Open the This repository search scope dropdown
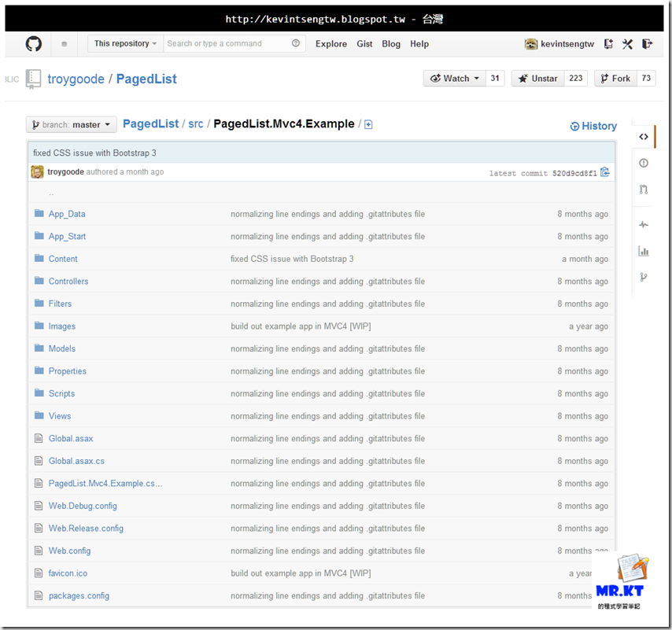Viewport: 672px width, 630px height. [x=126, y=44]
